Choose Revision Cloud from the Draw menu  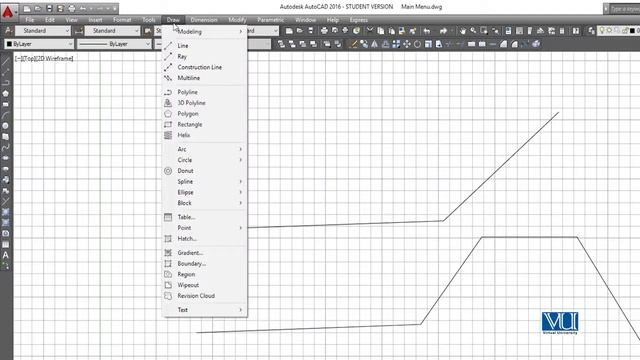click(204, 296)
